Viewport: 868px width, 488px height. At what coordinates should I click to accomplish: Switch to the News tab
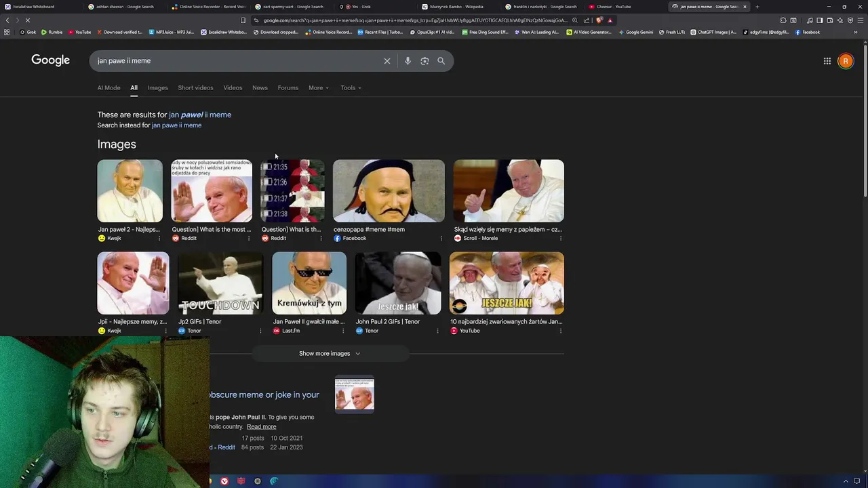click(x=260, y=87)
